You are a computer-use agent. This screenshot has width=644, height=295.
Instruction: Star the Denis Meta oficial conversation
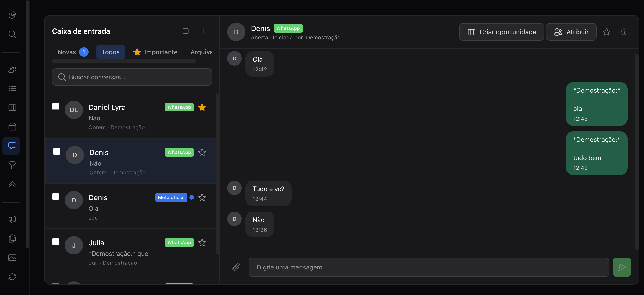click(202, 197)
